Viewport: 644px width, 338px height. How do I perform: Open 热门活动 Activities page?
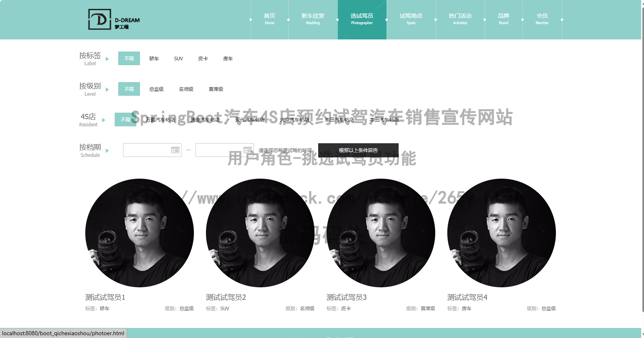pos(460,19)
